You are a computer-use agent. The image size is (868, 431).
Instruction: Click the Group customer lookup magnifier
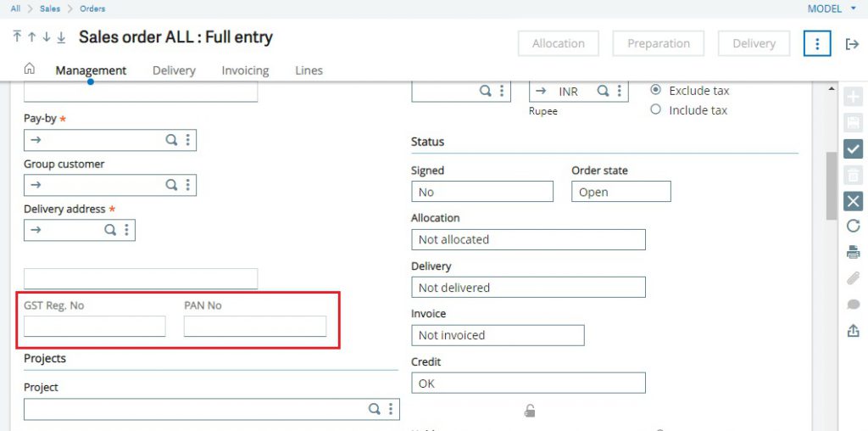click(171, 184)
